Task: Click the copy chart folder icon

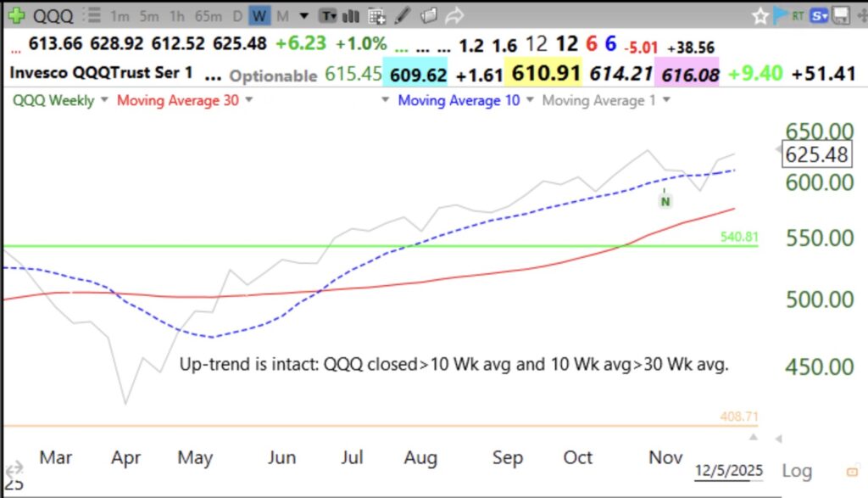Action: click(x=428, y=14)
